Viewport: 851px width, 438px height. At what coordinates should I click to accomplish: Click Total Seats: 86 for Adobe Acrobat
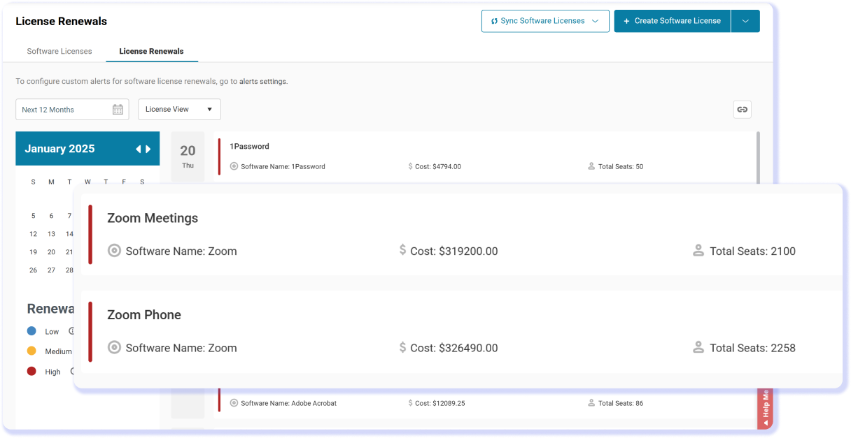click(620, 403)
